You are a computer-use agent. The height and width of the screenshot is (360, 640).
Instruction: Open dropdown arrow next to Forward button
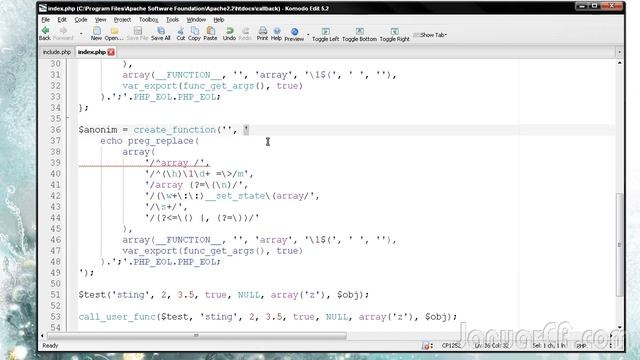(x=81, y=33)
